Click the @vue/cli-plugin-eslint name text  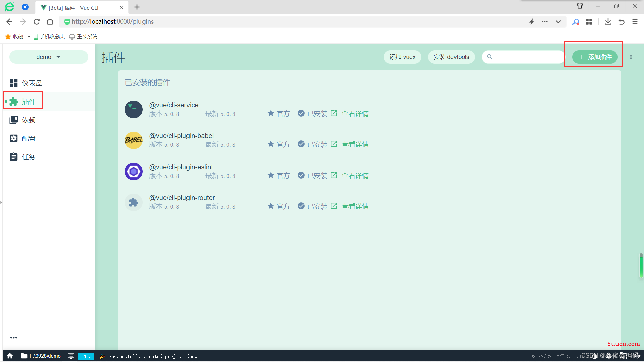tap(181, 167)
